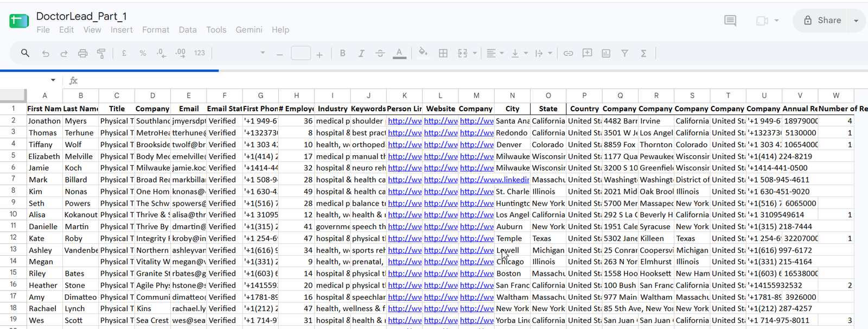The image size is (868, 329).
Task: Click the font size input box
Action: pos(301,53)
